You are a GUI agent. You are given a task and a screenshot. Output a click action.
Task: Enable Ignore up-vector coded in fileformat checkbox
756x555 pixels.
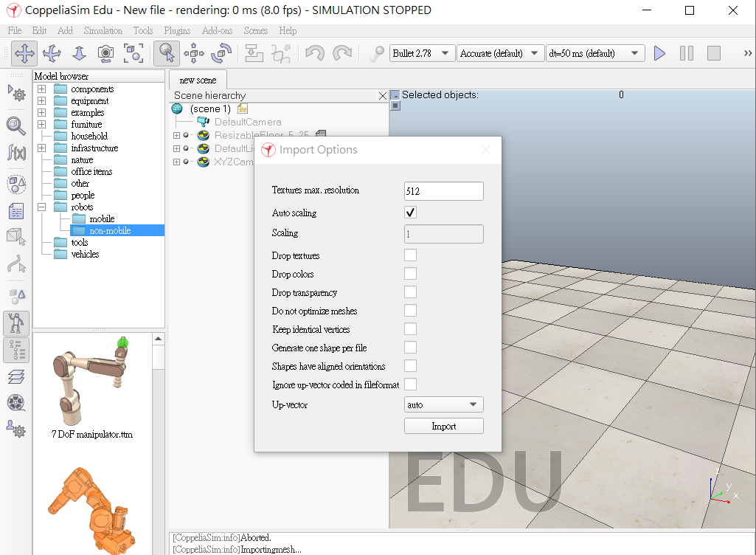410,385
